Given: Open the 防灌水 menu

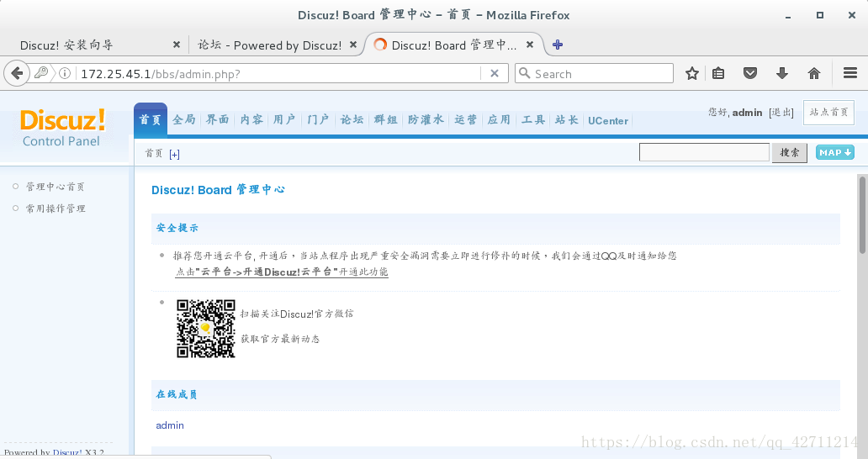Looking at the screenshot, I should (x=426, y=120).
